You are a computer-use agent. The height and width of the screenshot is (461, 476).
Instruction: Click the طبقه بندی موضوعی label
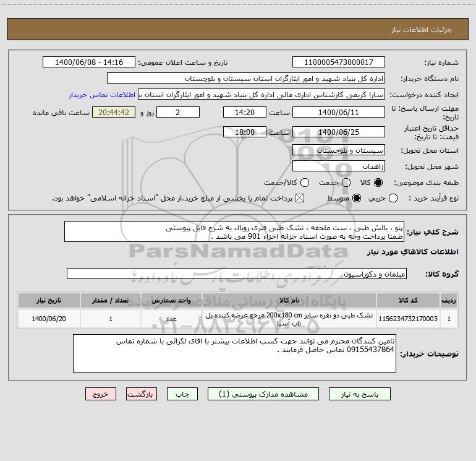[x=426, y=183]
